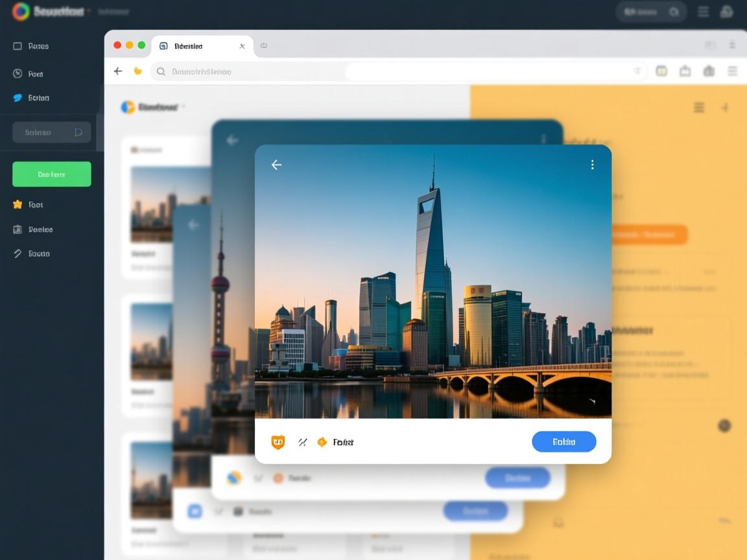Click the back arrow on the front photo card
Screen dimensions: 747x560
click(276, 165)
